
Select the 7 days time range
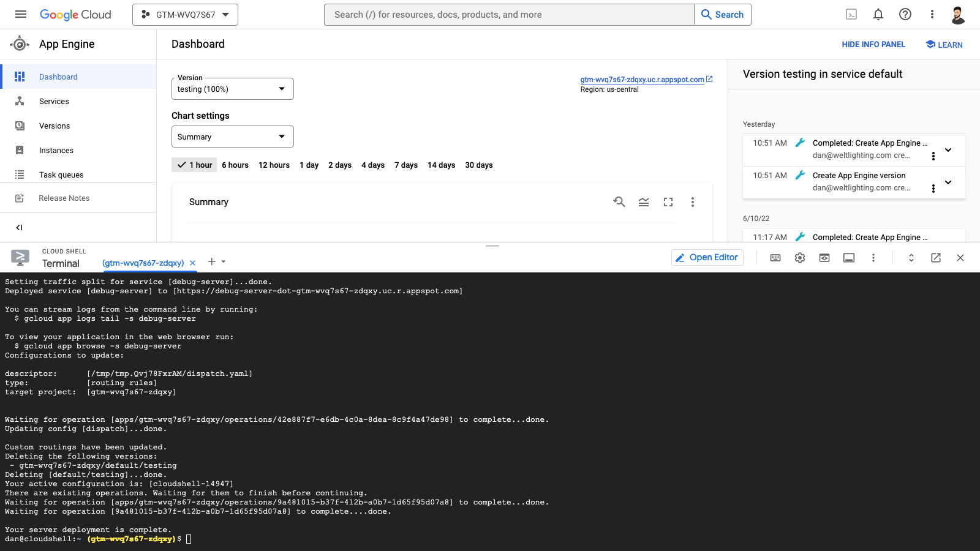[x=406, y=165]
